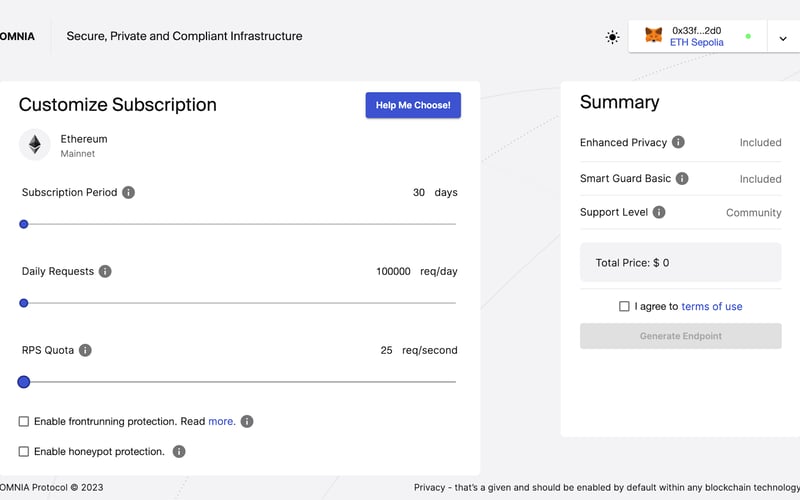The height and width of the screenshot is (500, 800).
Task: Enable honeypot protection checkbox
Action: 24,452
